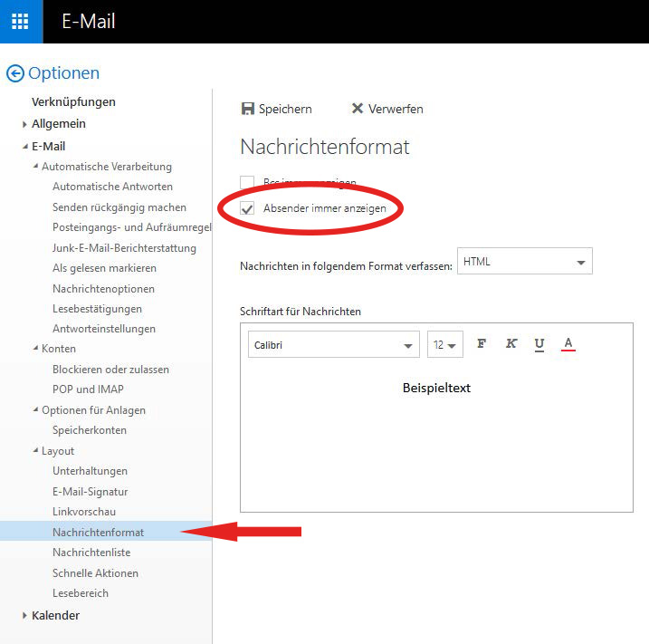The width and height of the screenshot is (649, 644).
Task: Select Nachrichtenliste in the sidebar
Action: [x=91, y=553]
